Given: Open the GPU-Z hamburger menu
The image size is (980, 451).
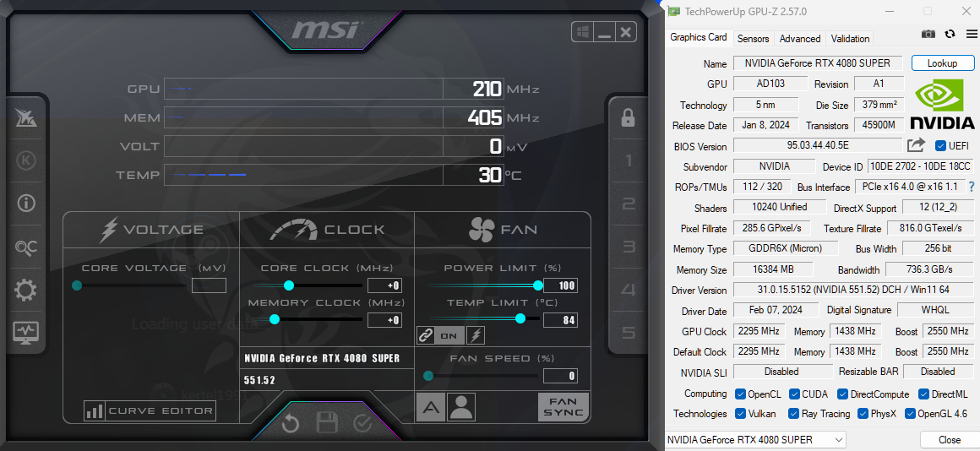Looking at the screenshot, I should [x=972, y=34].
